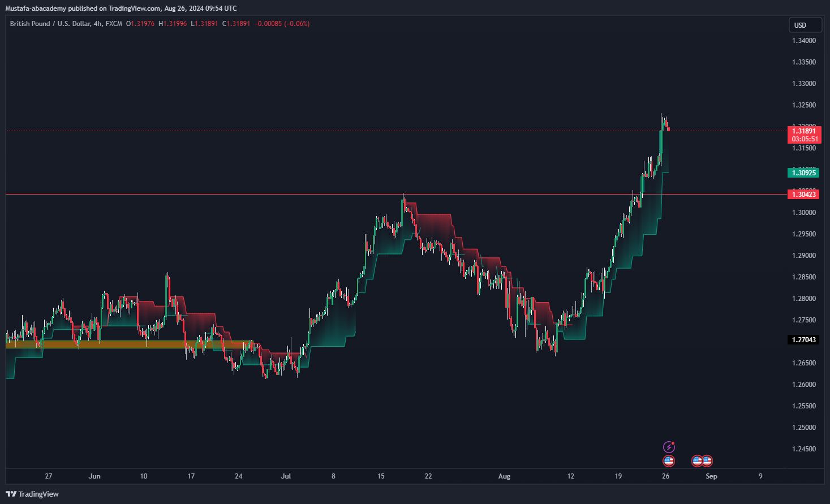Click the FXCM source label in the legend
This screenshot has height=504, width=830.
114,24
